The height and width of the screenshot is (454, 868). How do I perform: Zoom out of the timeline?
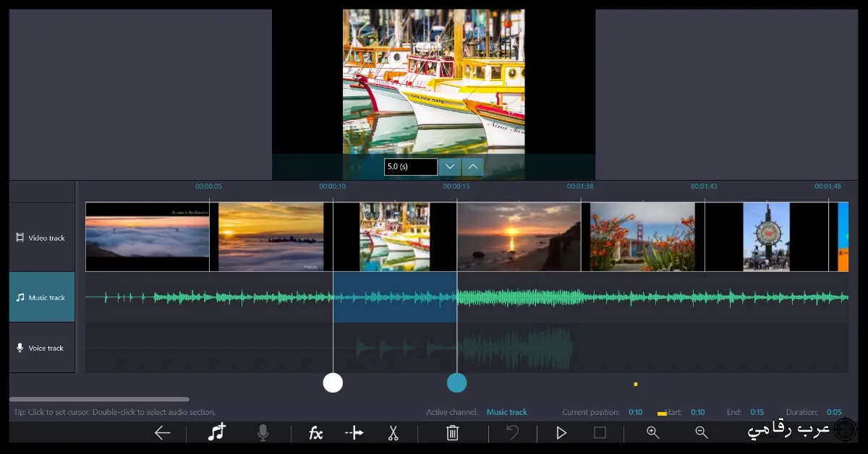700,432
